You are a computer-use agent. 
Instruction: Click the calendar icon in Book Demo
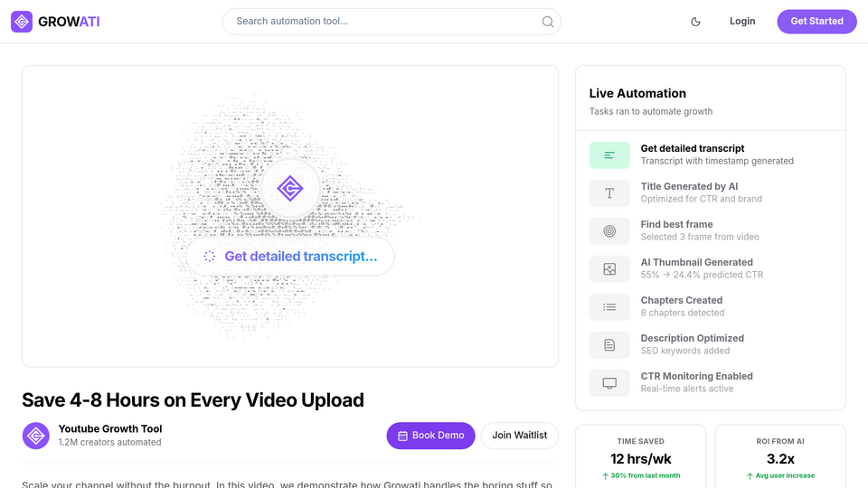pyautogui.click(x=402, y=436)
